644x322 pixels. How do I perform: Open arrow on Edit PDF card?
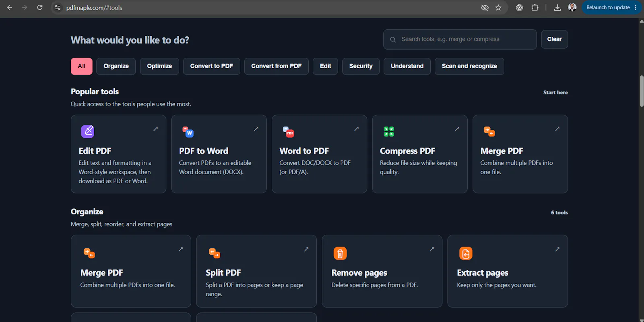(155, 129)
